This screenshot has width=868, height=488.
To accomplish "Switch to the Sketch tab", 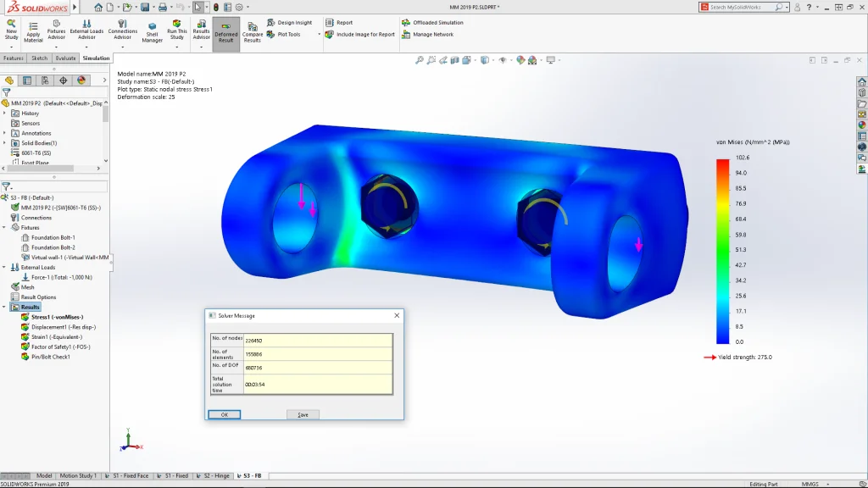I will (39, 58).
